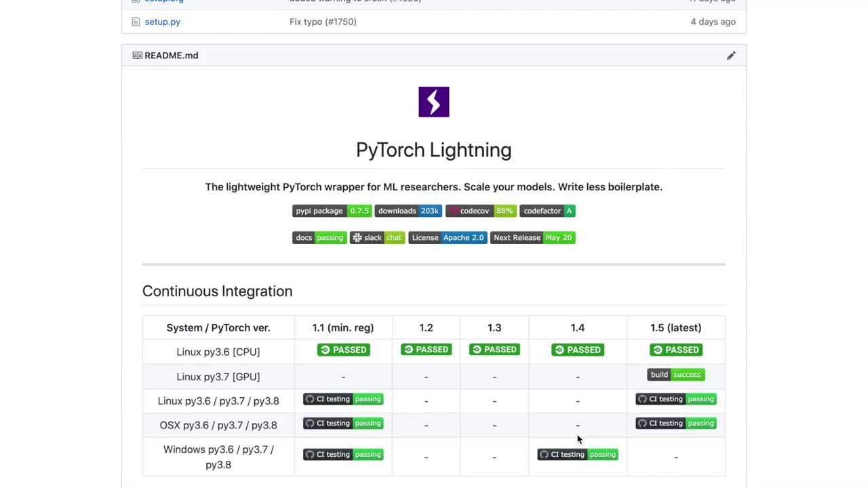Open the PASSED badge under PyTorch 1.2
The image size is (868, 488).
click(x=426, y=350)
